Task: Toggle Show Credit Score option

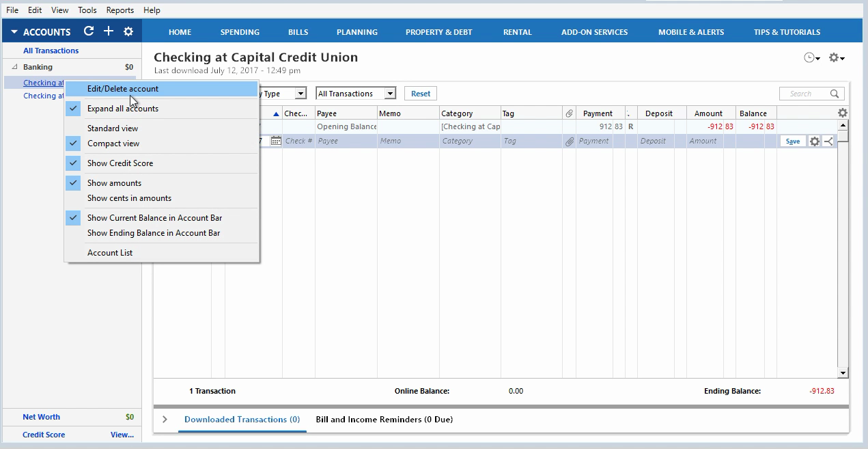Action: point(162,163)
